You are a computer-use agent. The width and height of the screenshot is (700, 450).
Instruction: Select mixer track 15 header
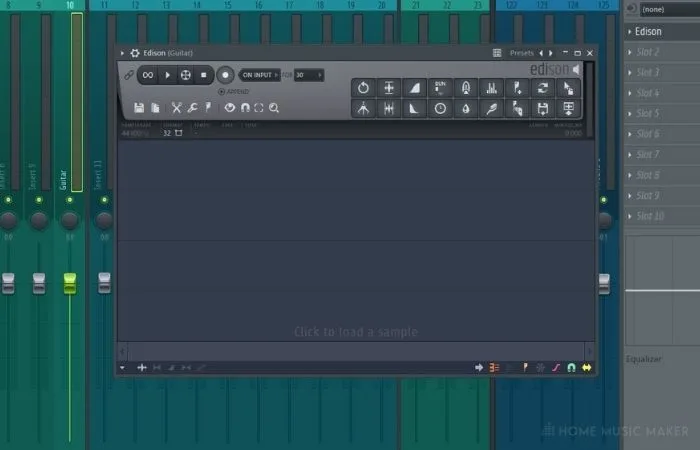click(228, 5)
